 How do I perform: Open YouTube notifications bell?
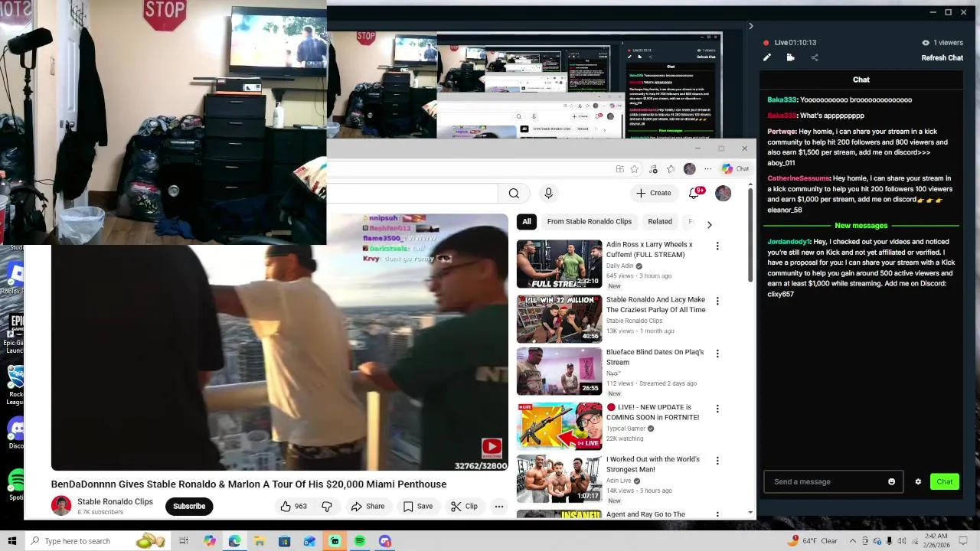click(x=694, y=193)
